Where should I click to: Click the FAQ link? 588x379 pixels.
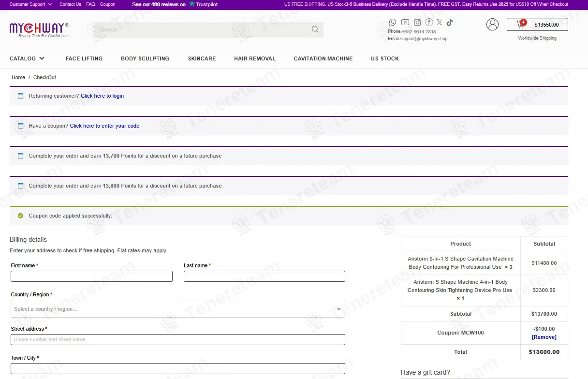click(x=90, y=4)
